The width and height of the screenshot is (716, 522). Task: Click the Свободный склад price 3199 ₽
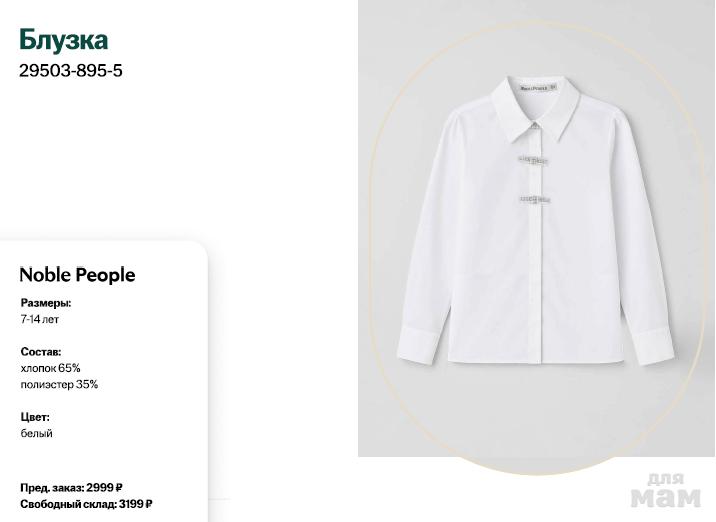click(x=86, y=504)
